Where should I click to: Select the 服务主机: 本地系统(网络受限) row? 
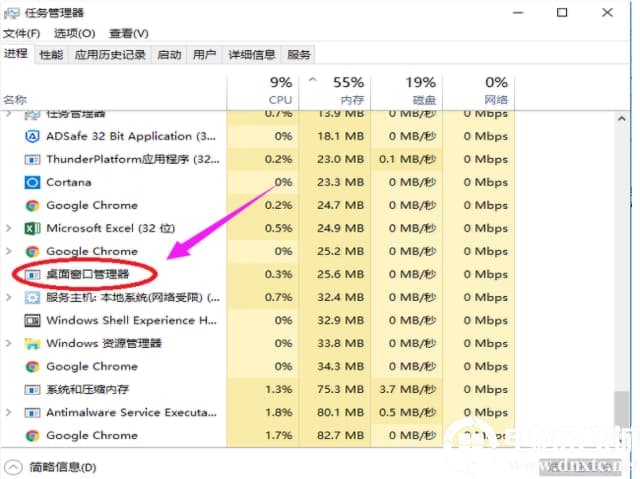pos(258,297)
